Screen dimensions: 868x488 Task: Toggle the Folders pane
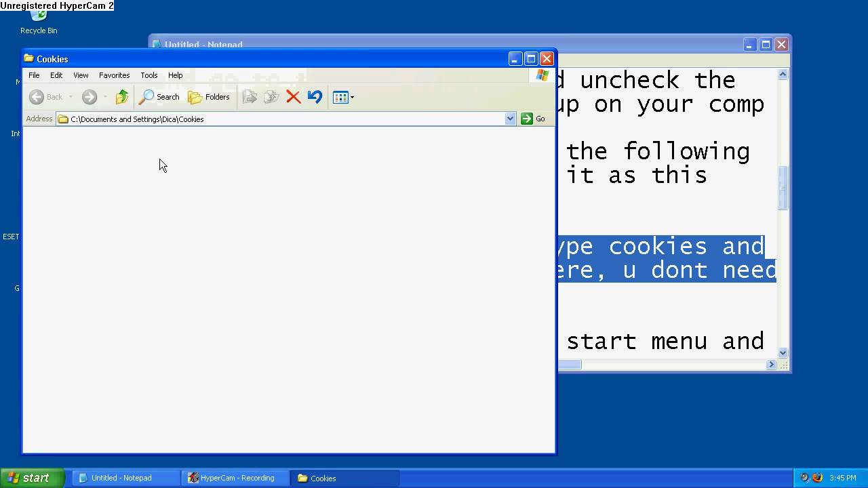209,97
